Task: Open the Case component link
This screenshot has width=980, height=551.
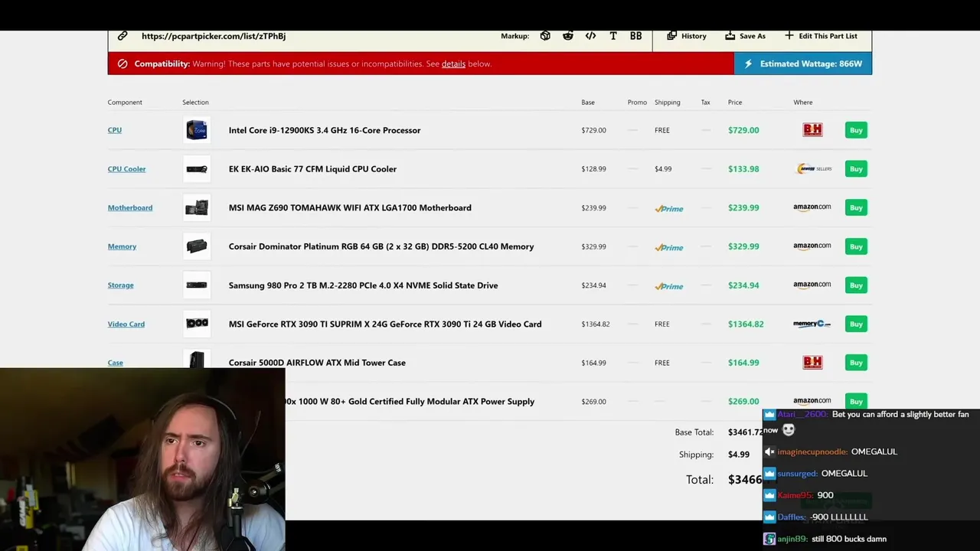Action: pos(116,363)
